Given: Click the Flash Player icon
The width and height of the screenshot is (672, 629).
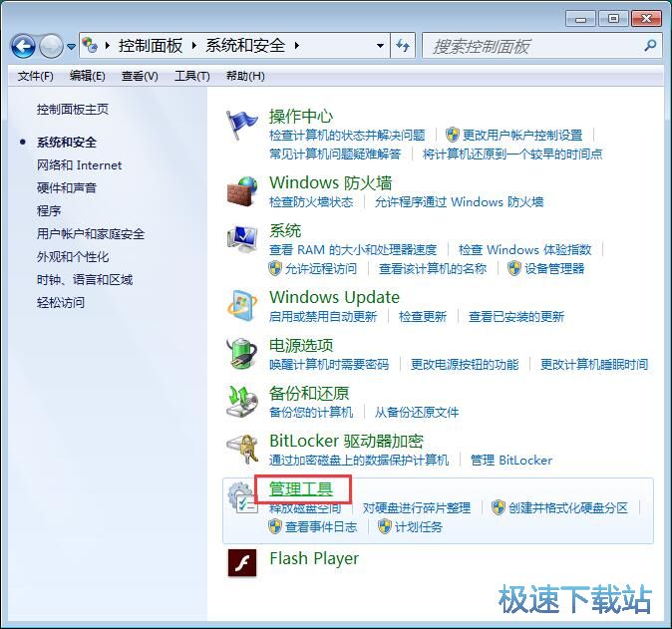Looking at the screenshot, I should coord(242,562).
